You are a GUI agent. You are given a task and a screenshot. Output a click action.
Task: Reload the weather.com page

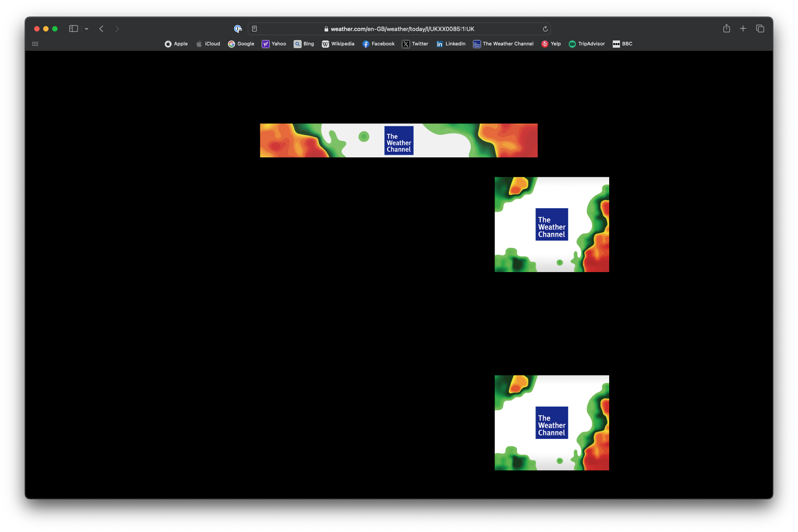coord(545,29)
